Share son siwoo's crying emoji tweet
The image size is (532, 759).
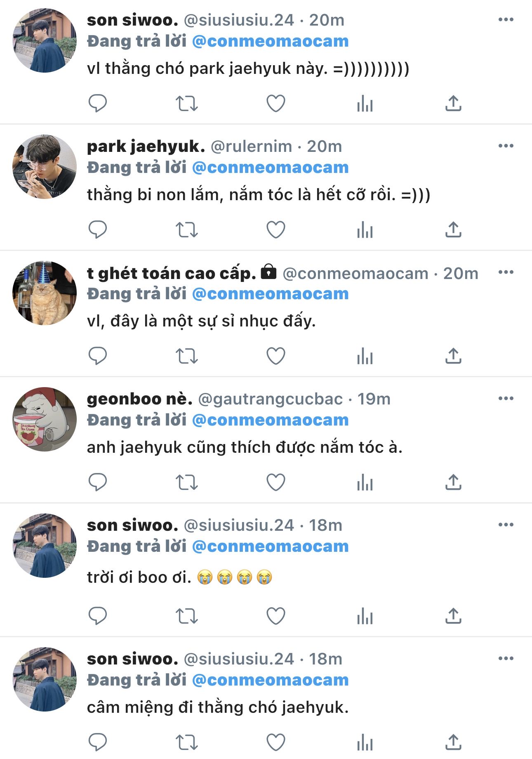point(453,616)
